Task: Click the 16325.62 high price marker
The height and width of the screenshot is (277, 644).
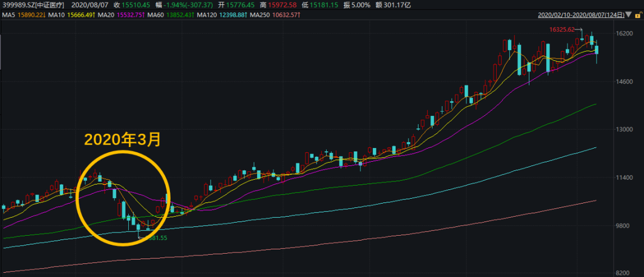Action: 561,29
